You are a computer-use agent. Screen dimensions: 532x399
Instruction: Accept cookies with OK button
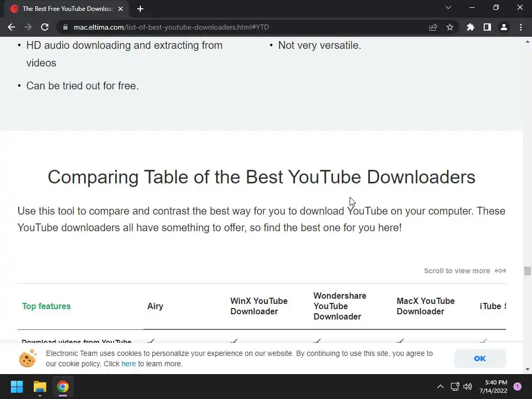click(480, 358)
